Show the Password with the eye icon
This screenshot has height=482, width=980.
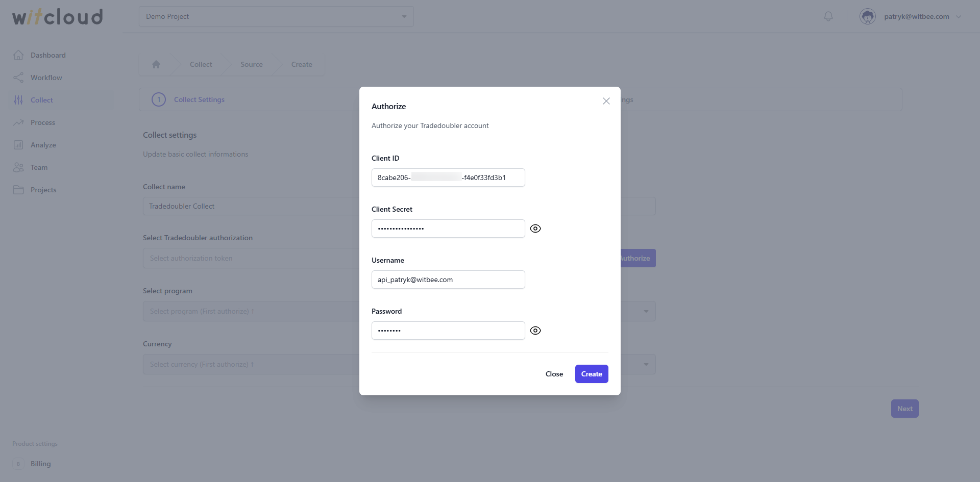535,331
